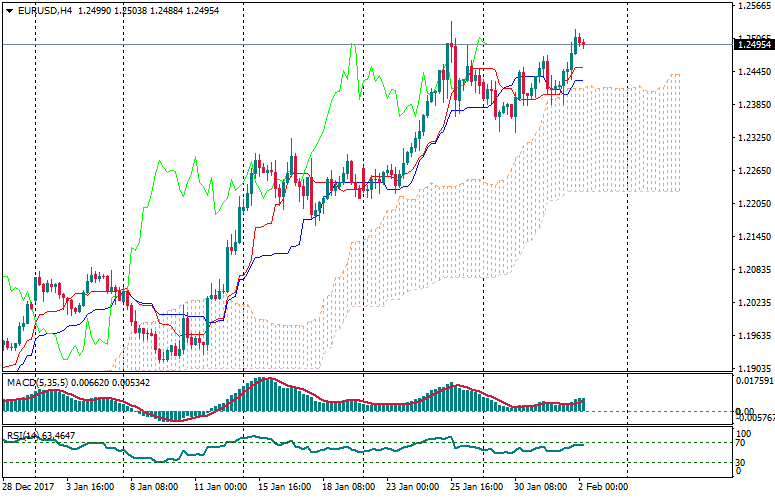Click the 1.24450 price scale label

(755, 72)
